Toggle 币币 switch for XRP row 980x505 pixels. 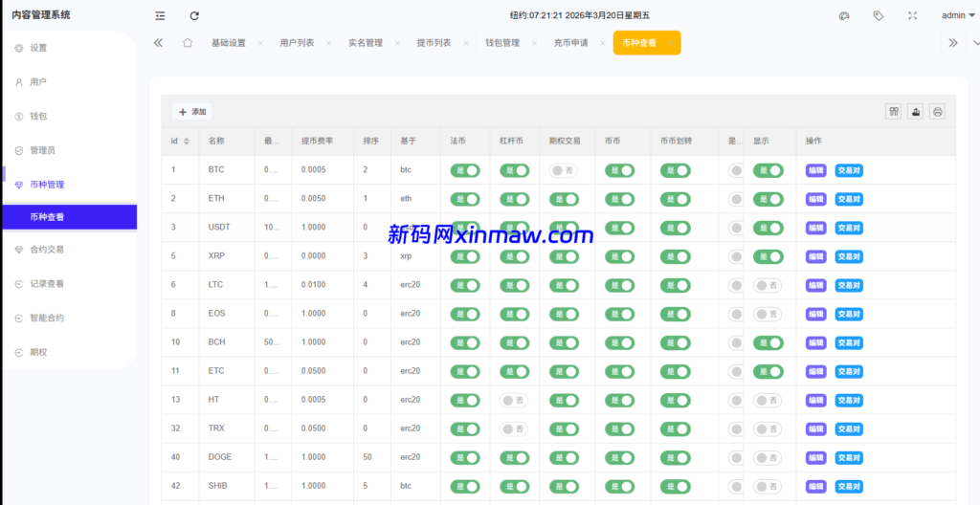coord(619,256)
